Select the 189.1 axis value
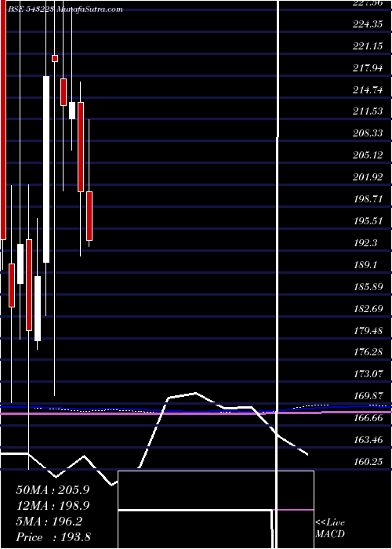This screenshot has width=392, height=549. click(365, 265)
